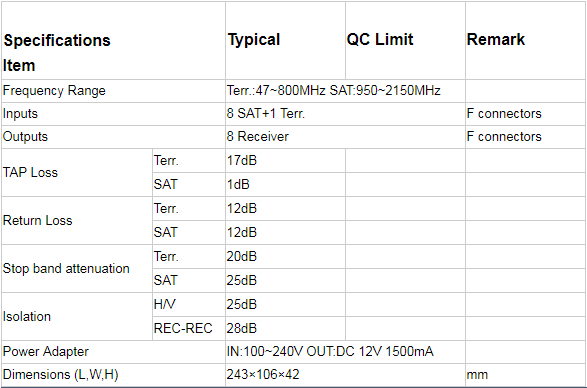The width and height of the screenshot is (587, 388).
Task: Select the IN:100~240V OUT:DC 12V 1500mA cell
Action: [x=330, y=351]
